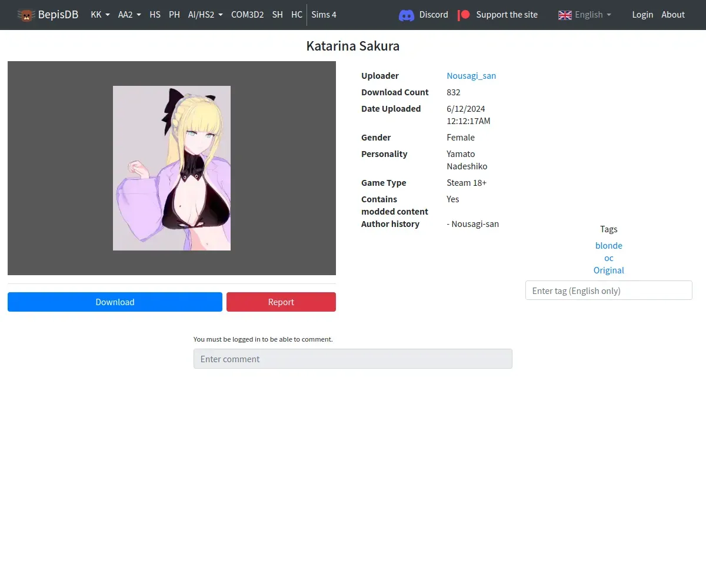Click the character card preview image
The width and height of the screenshot is (706, 588).
pyautogui.click(x=172, y=168)
